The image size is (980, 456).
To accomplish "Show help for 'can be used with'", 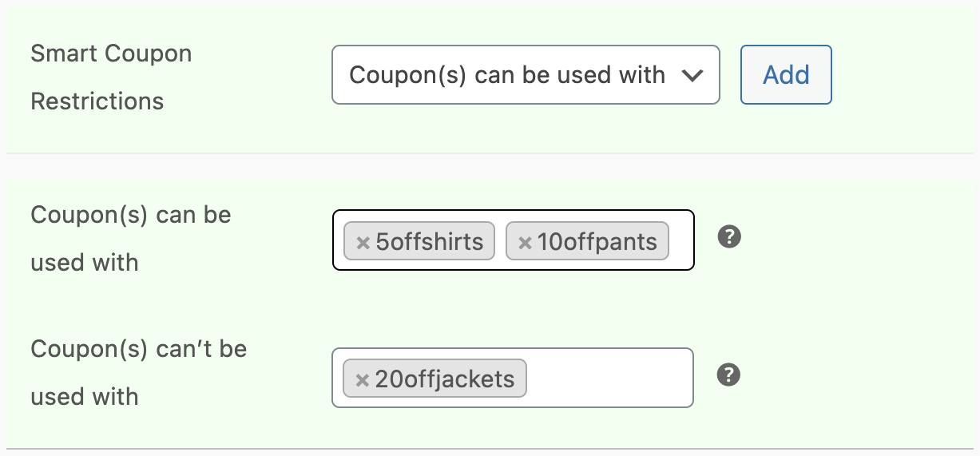I will pos(729,237).
